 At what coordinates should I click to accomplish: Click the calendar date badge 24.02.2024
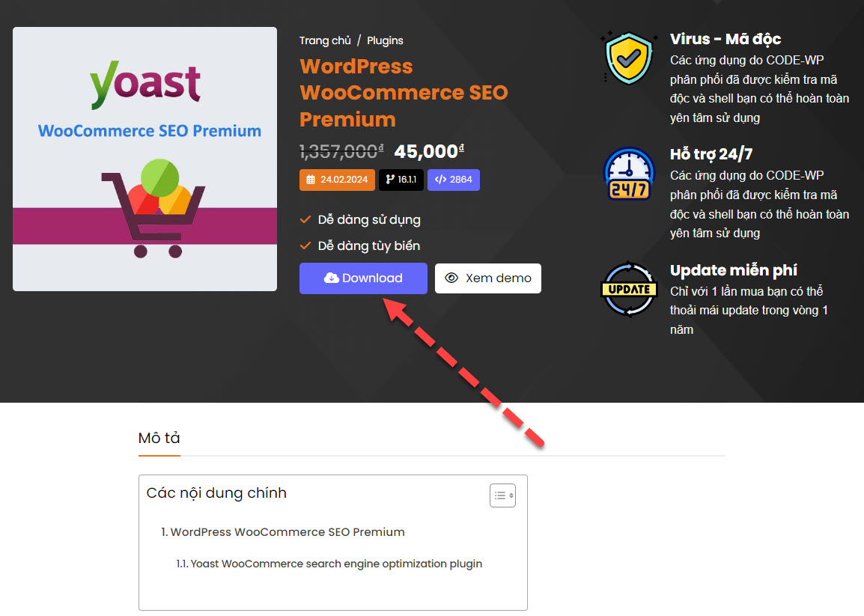[337, 180]
